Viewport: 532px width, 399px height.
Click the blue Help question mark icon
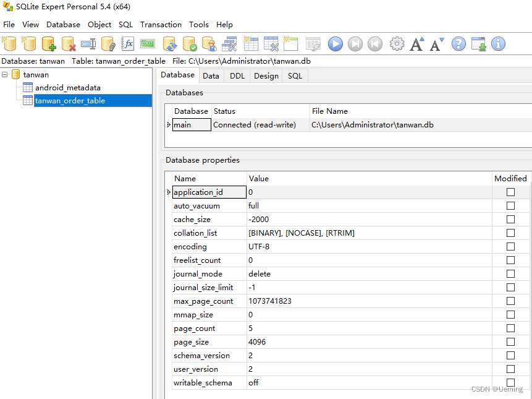[458, 44]
